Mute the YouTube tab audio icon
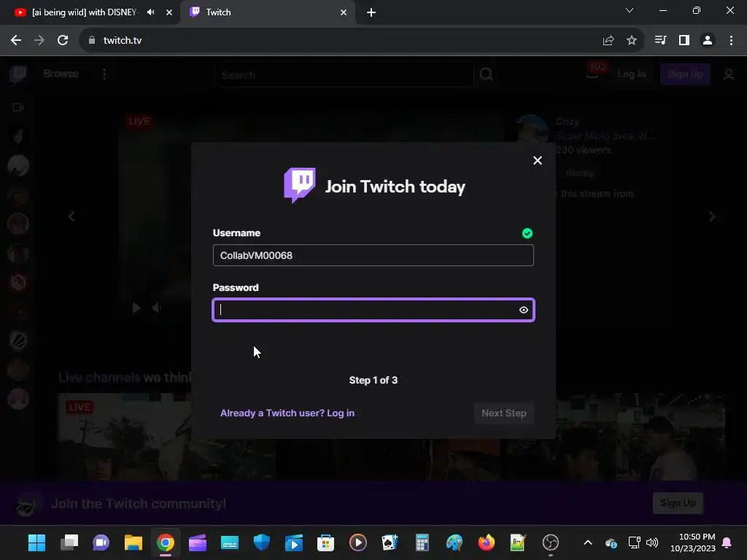Viewport: 747px width, 560px height. click(151, 12)
